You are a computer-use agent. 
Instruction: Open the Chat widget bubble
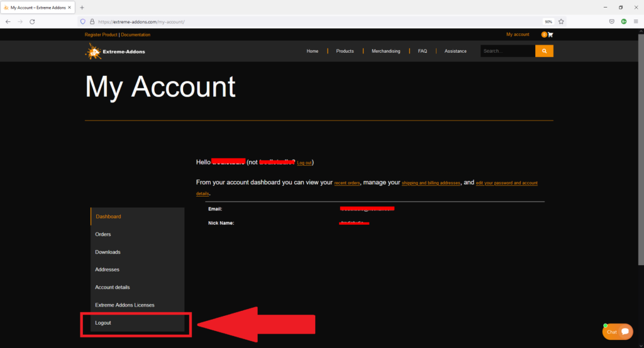coord(618,332)
